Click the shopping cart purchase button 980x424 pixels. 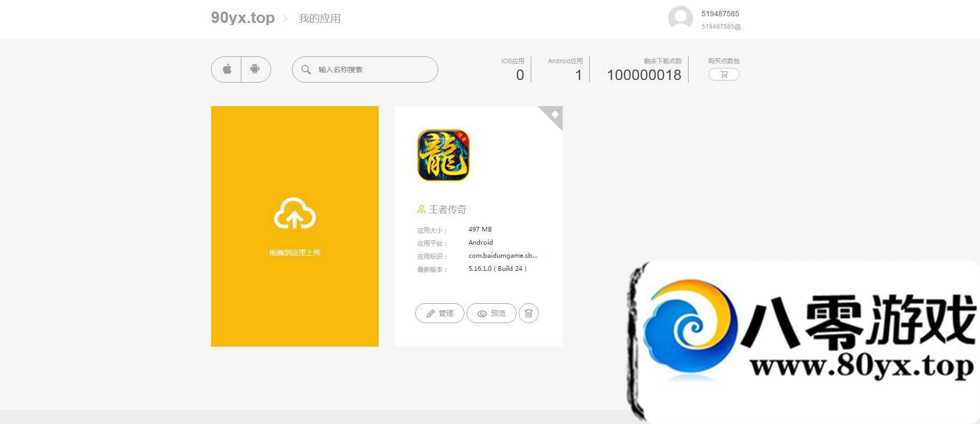[x=724, y=74]
